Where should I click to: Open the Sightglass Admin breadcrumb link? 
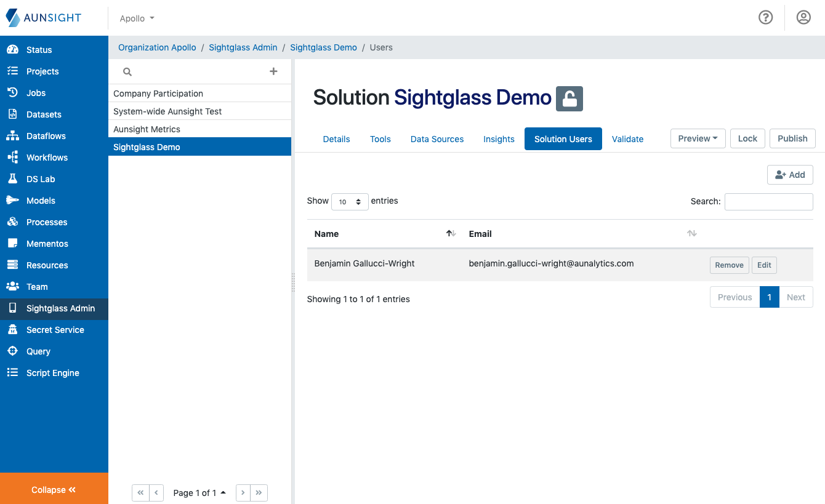[243, 47]
